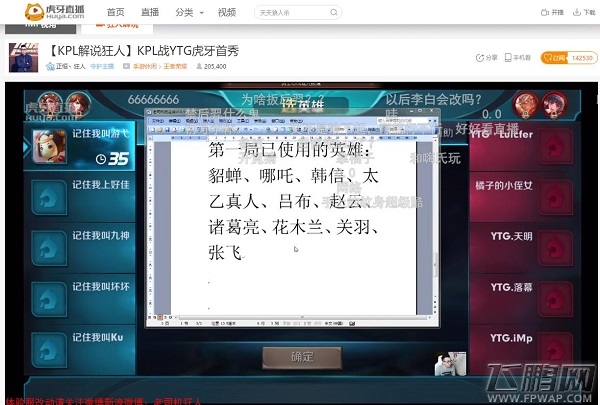Screen dimensions: 600x405
Task: Click the 确定 confirm button
Action: [x=302, y=357]
